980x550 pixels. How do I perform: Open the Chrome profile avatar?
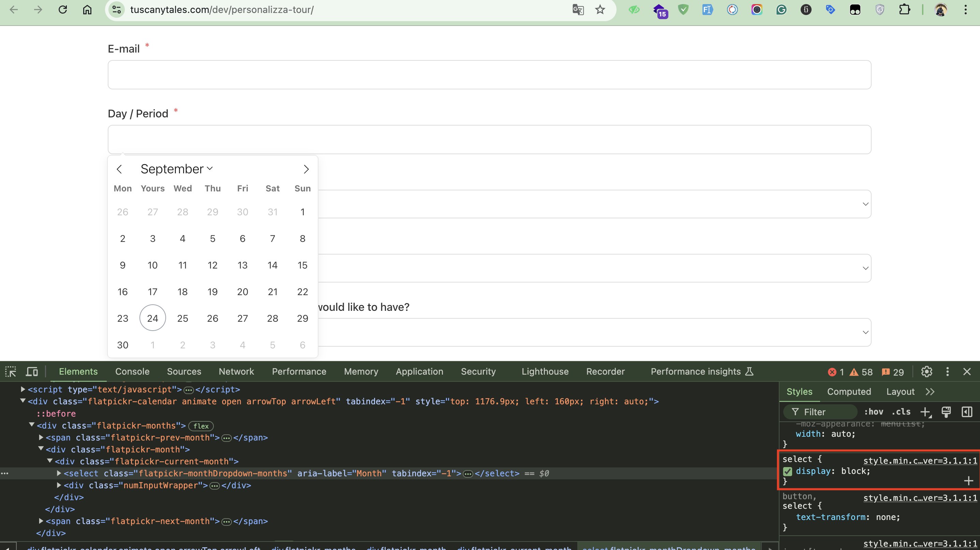[940, 10]
